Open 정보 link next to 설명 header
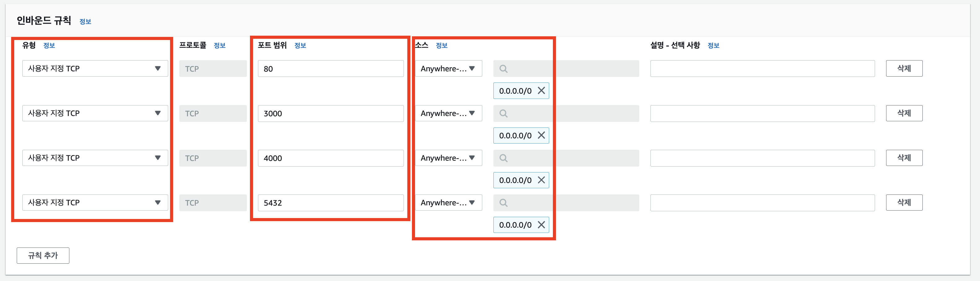This screenshot has width=980, height=281. [x=713, y=46]
